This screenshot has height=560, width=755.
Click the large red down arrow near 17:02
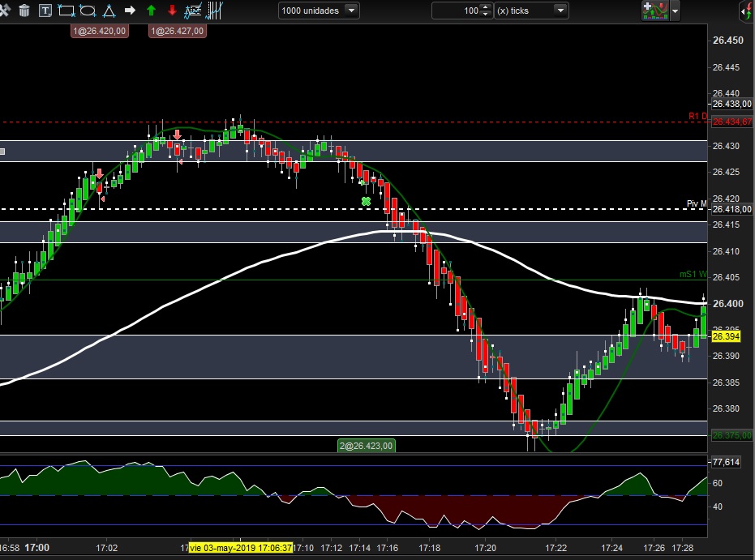click(99, 173)
